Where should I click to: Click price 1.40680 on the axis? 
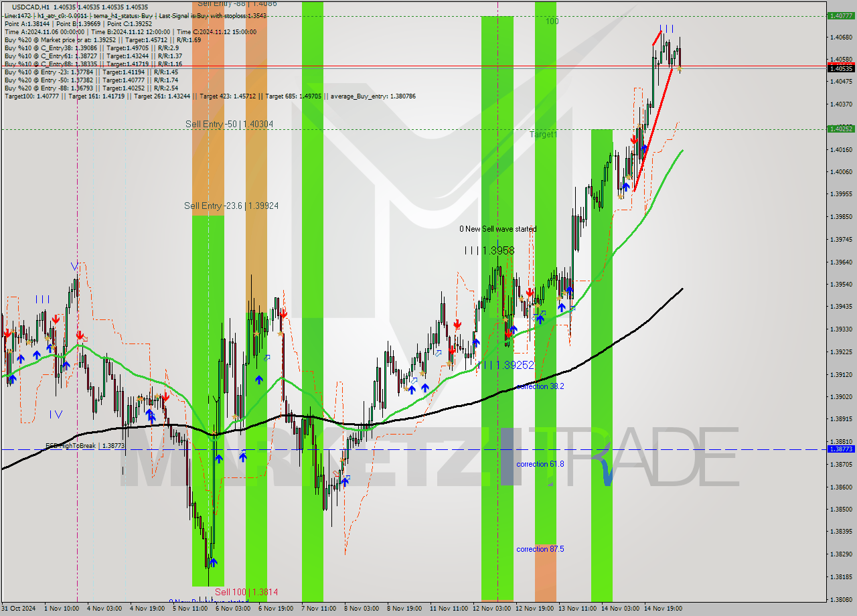click(x=841, y=37)
